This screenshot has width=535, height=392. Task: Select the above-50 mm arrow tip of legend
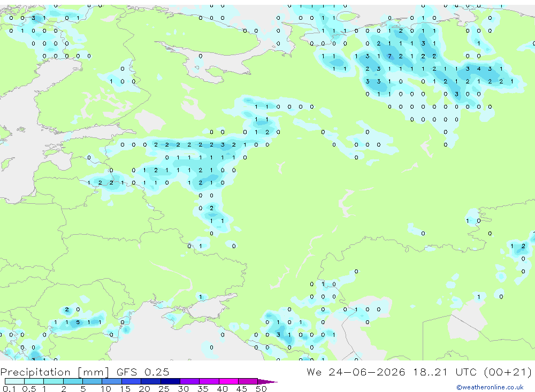click(267, 381)
